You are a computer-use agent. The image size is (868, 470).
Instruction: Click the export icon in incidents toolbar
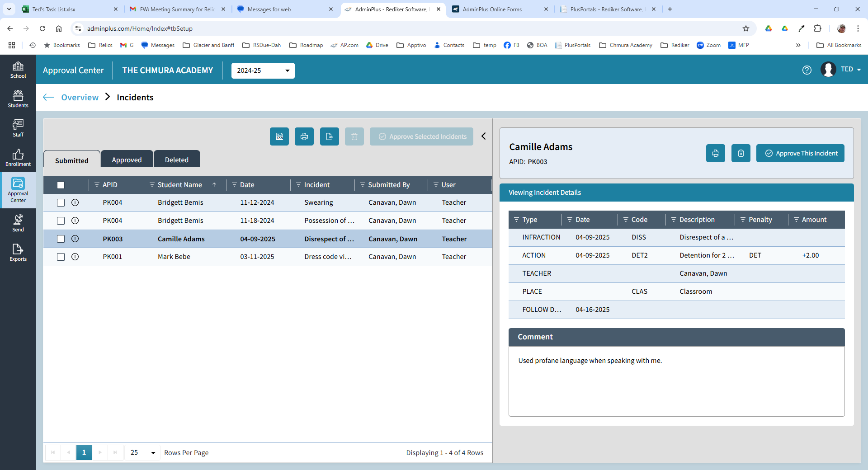pos(329,136)
